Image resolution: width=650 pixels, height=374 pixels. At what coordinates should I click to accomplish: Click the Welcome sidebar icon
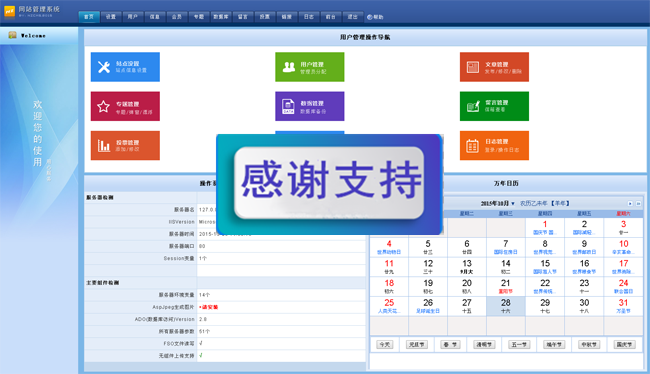click(x=12, y=35)
